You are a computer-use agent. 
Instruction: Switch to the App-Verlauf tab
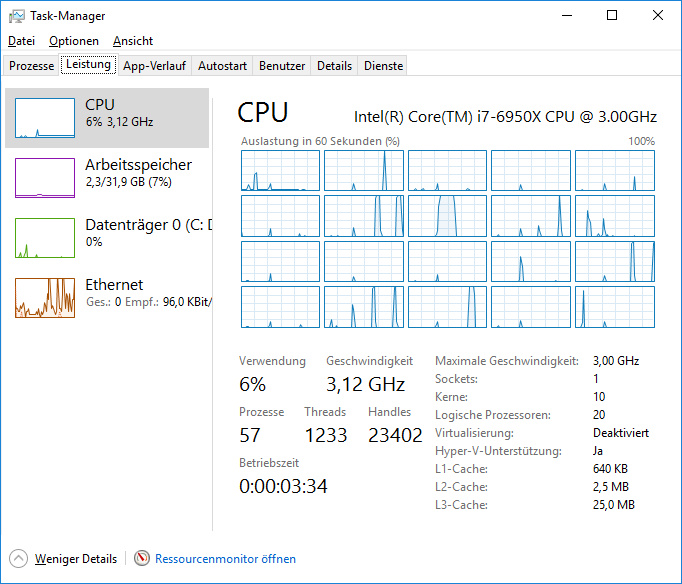pyautogui.click(x=154, y=66)
